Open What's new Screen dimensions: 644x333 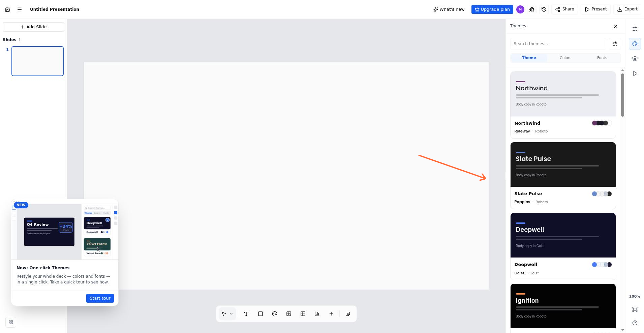449,9
